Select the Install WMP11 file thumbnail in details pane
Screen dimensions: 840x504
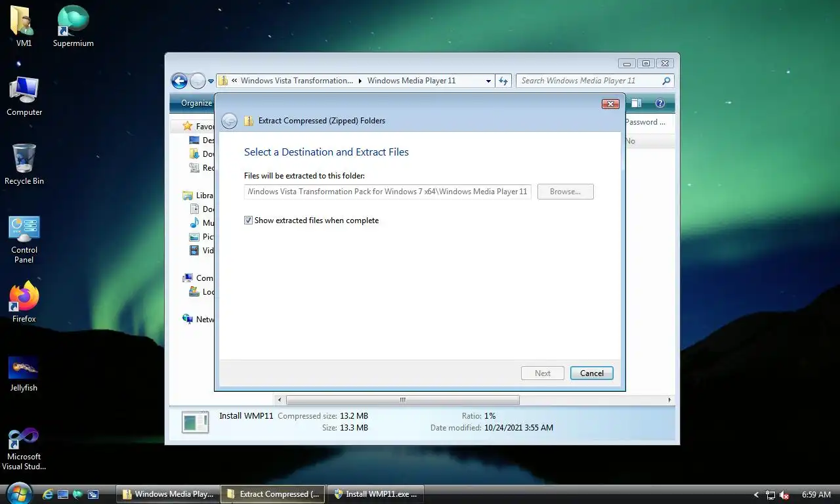[195, 422]
